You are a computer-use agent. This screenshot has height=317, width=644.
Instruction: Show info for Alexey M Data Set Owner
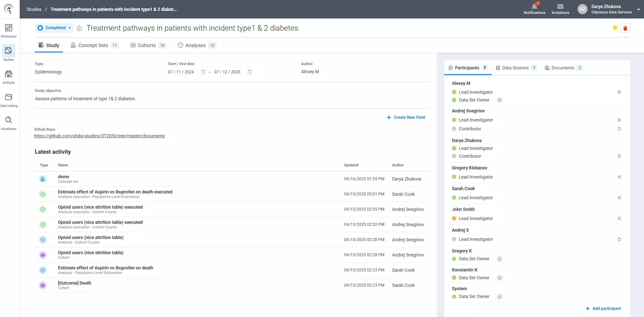tap(500, 100)
